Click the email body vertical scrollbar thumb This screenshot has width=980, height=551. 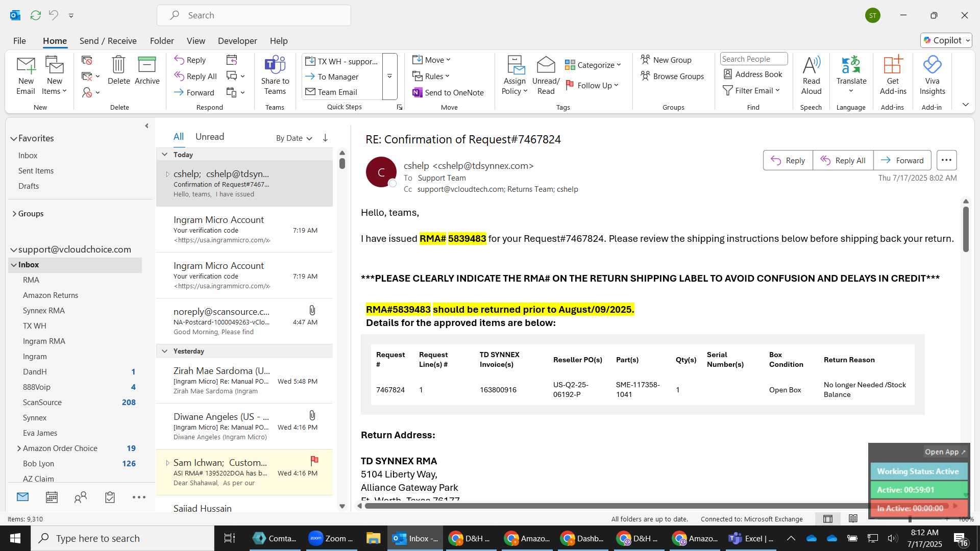(966, 229)
